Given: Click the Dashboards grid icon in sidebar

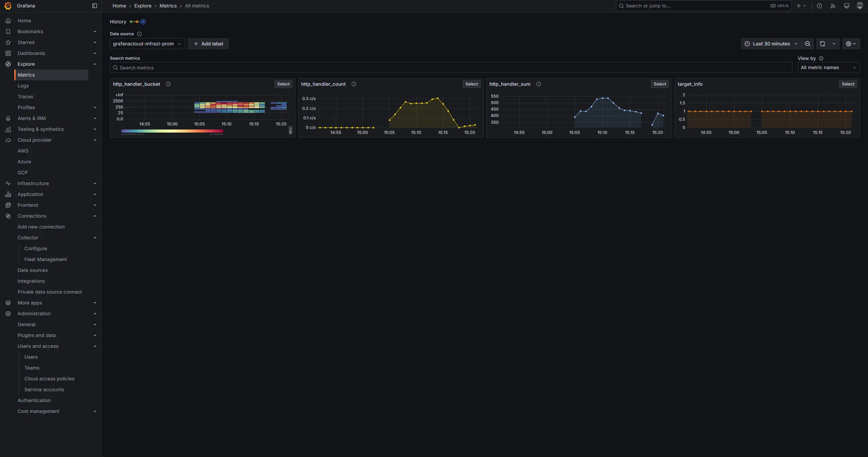Looking at the screenshot, I should pyautogui.click(x=8, y=53).
